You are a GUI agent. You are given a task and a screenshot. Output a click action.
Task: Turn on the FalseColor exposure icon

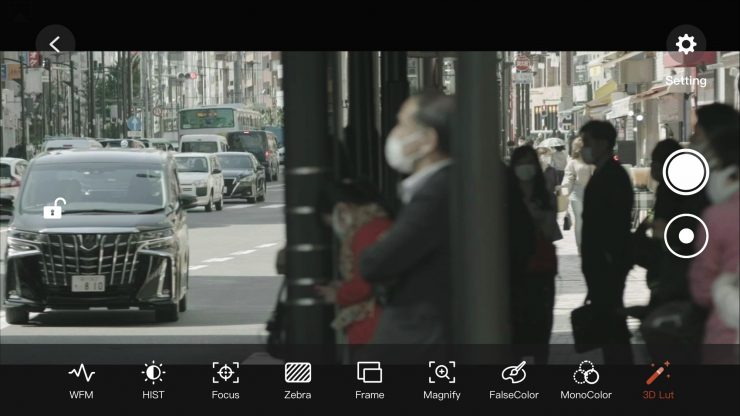[x=514, y=373]
